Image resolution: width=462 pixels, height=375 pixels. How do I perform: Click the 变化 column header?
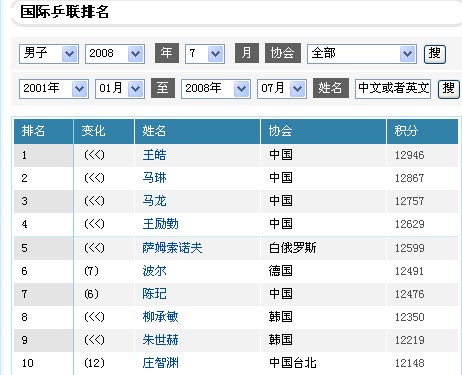tap(104, 131)
